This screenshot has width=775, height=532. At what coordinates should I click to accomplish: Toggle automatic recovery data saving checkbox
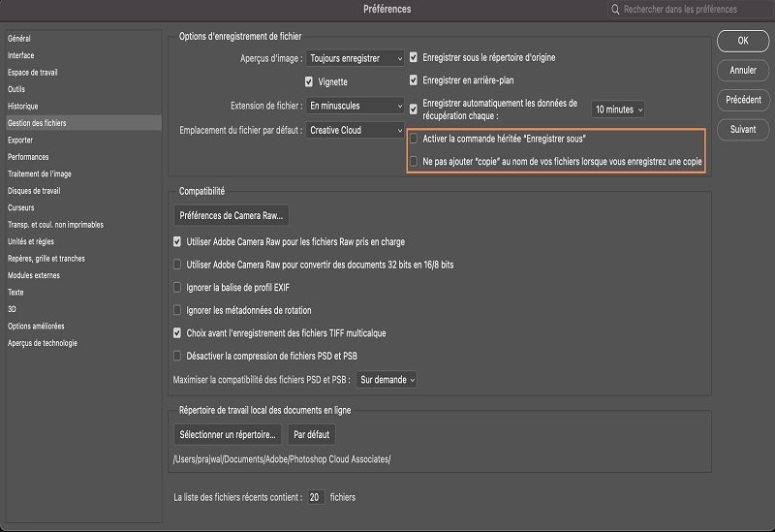coord(414,110)
